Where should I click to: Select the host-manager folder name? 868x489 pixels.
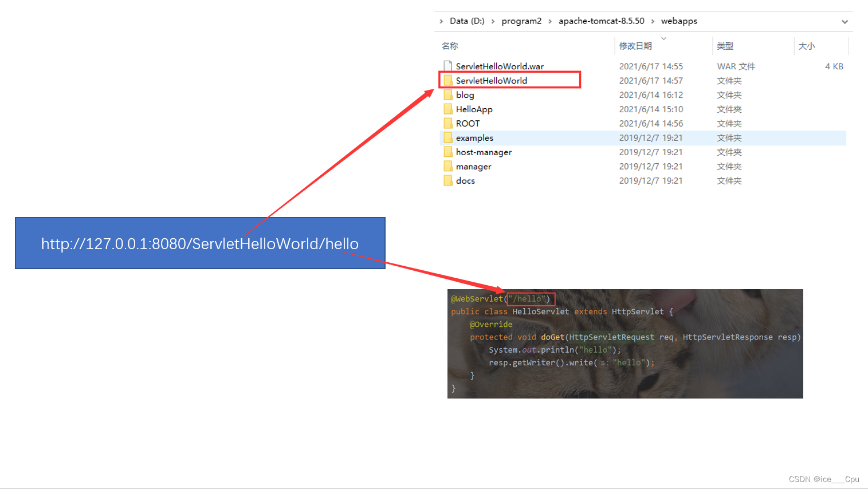[484, 152]
